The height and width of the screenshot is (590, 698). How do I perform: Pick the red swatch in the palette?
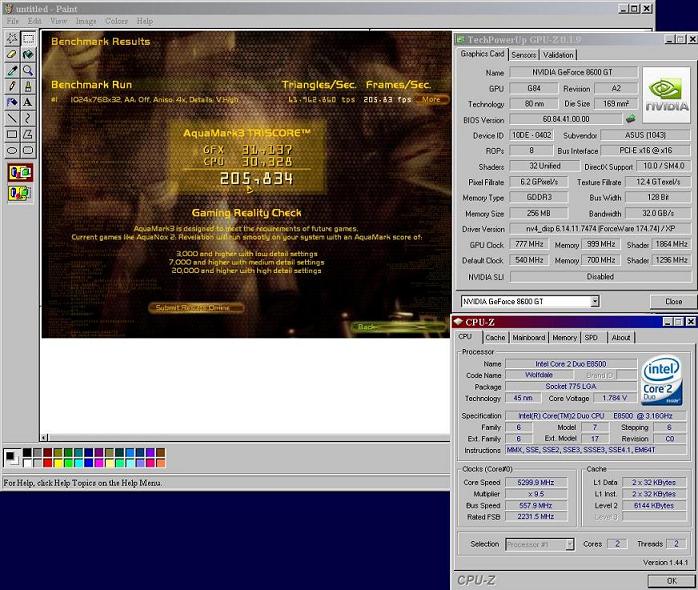click(x=48, y=463)
